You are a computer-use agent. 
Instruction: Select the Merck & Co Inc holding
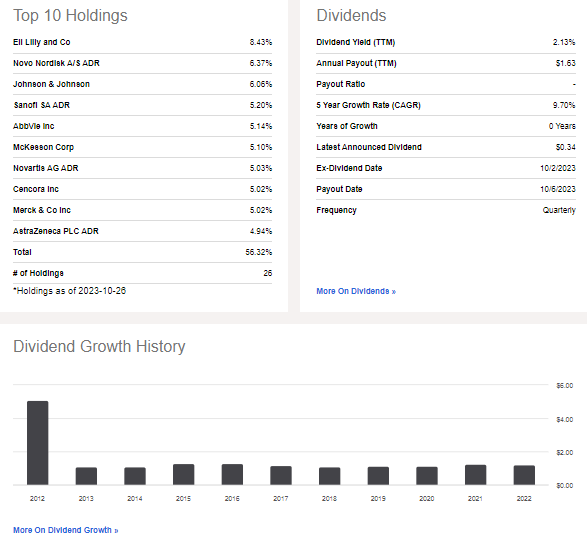tap(42, 210)
